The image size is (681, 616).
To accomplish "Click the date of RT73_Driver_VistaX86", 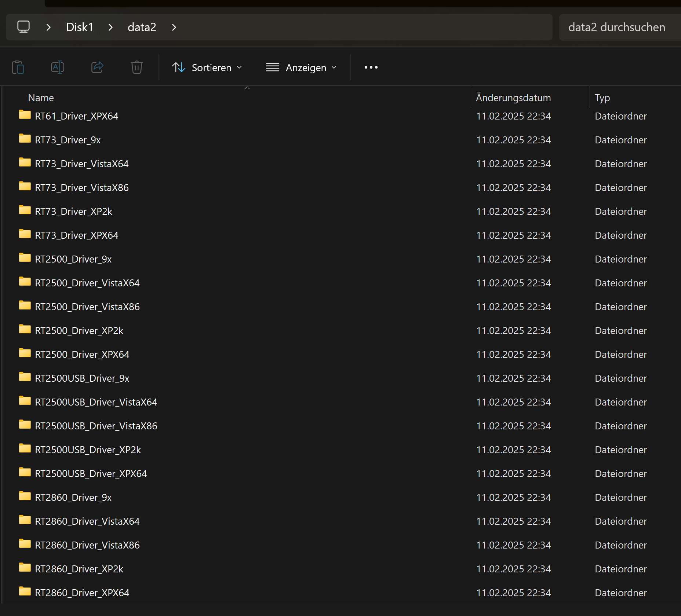I will pos(514,188).
